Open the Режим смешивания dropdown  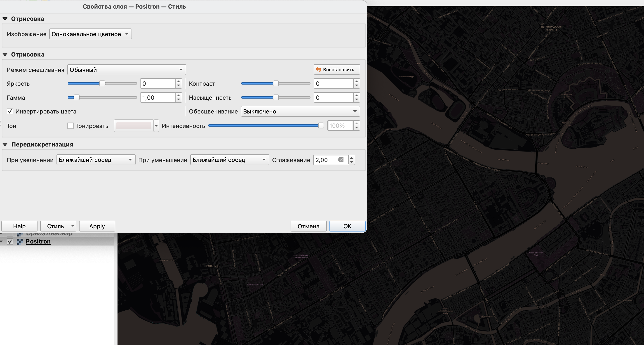(x=127, y=70)
